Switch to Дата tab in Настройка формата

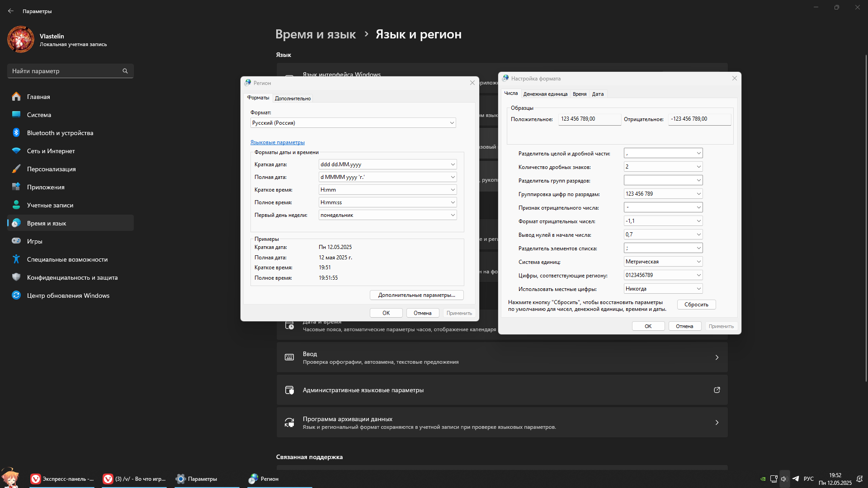point(598,94)
